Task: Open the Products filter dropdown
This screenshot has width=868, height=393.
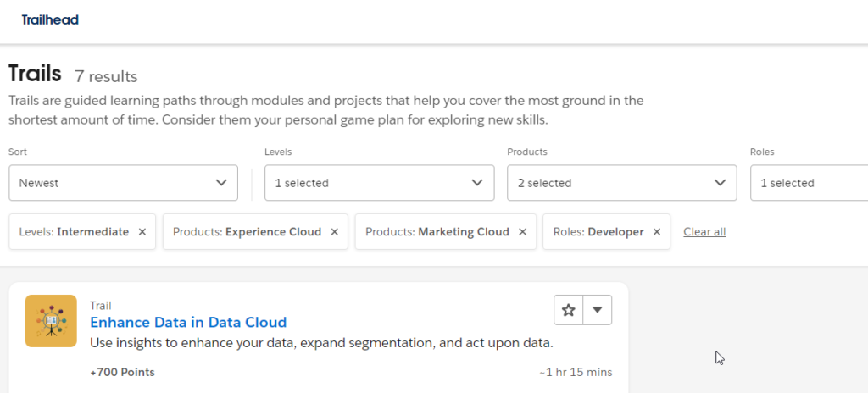Action: (621, 183)
